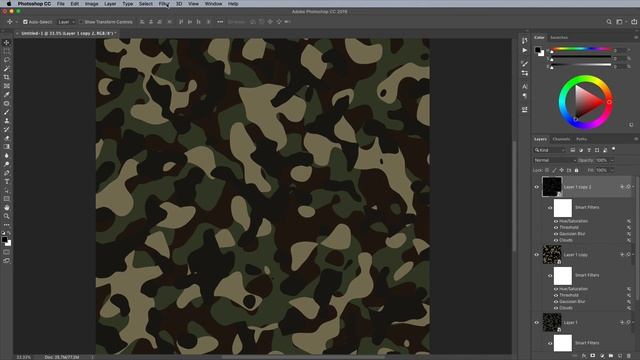Select the Frame tool
Screen dimensions: 640x360
tap(7, 86)
